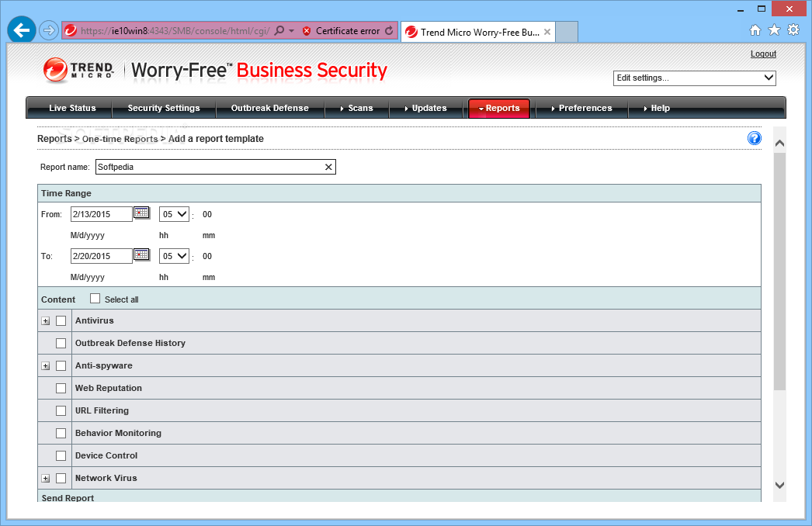This screenshot has width=812, height=526.
Task: Open the Security Settings tab
Action: pyautogui.click(x=164, y=108)
